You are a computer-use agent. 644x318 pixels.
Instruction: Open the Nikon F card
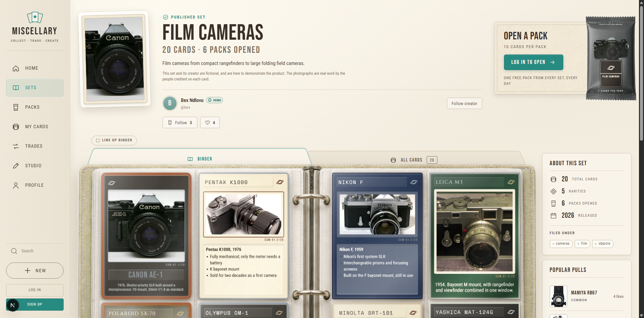click(x=377, y=236)
